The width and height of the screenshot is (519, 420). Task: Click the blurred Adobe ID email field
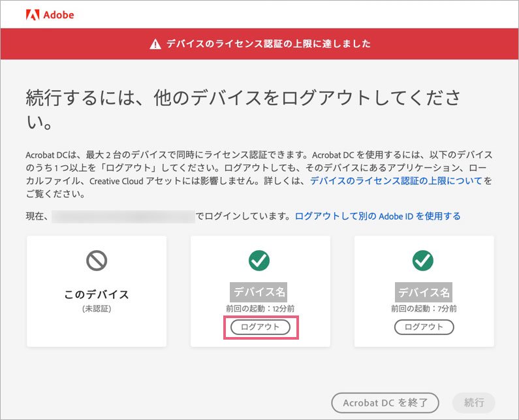123,216
